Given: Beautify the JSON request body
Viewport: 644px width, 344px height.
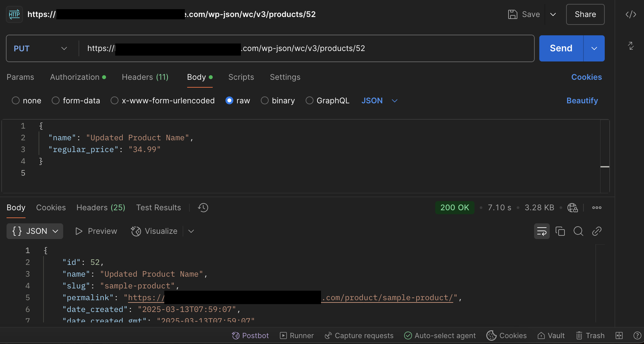Looking at the screenshot, I should pyautogui.click(x=582, y=100).
